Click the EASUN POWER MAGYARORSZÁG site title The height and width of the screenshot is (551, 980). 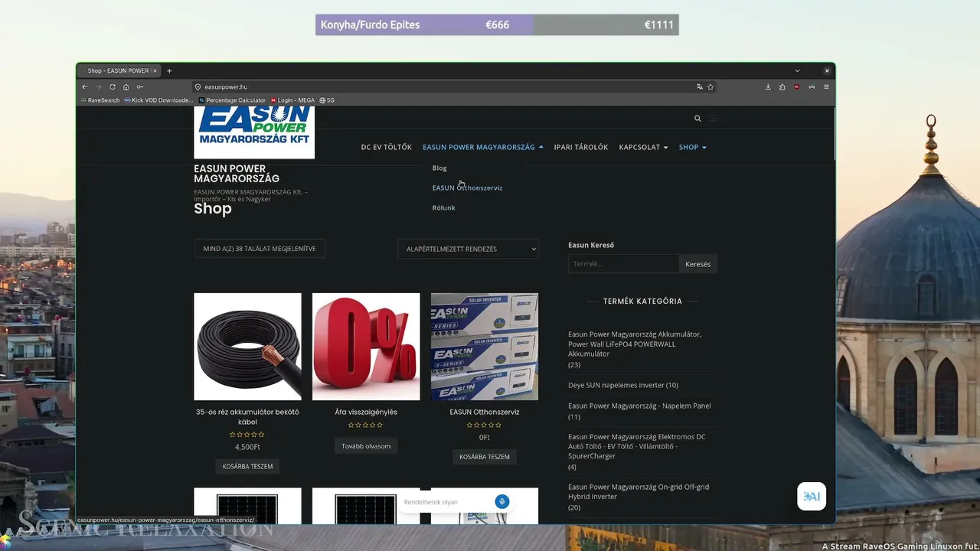coord(237,174)
